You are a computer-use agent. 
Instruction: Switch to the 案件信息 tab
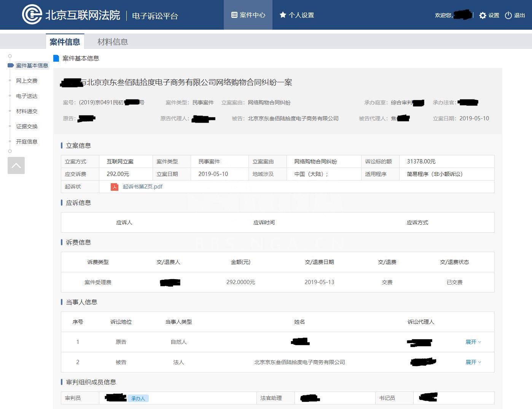pyautogui.click(x=65, y=42)
